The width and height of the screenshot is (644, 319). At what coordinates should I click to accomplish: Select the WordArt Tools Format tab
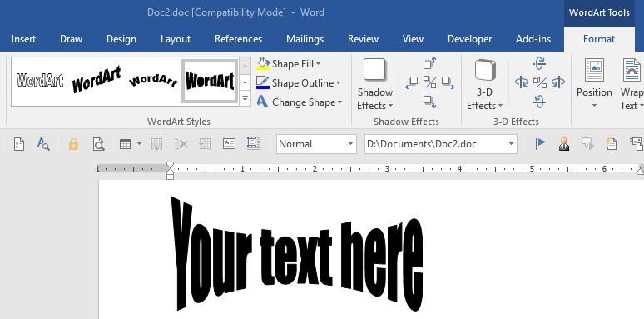pos(599,39)
